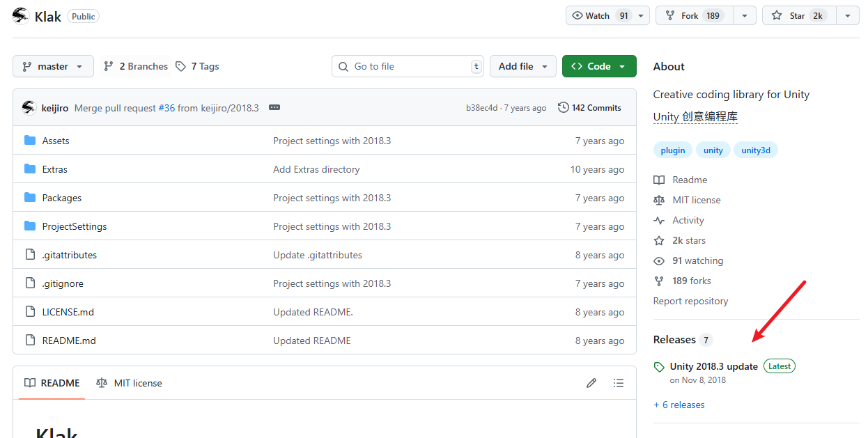Open Report repository link
The height and width of the screenshot is (438, 868).
coord(690,301)
